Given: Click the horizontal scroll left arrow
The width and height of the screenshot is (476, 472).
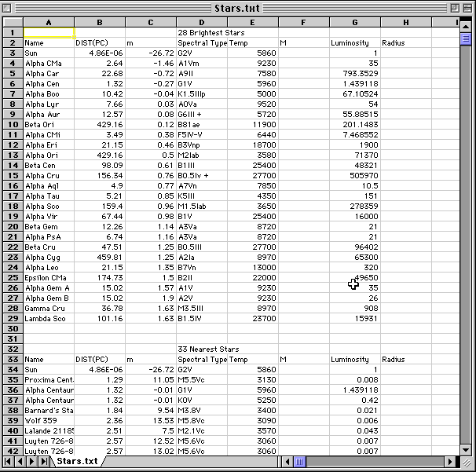Looking at the screenshot, I should 287,462.
